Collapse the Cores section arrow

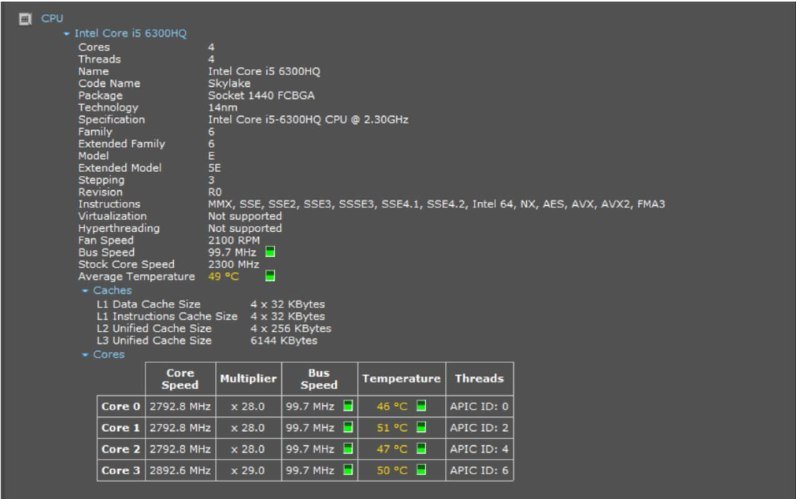pyautogui.click(x=85, y=355)
